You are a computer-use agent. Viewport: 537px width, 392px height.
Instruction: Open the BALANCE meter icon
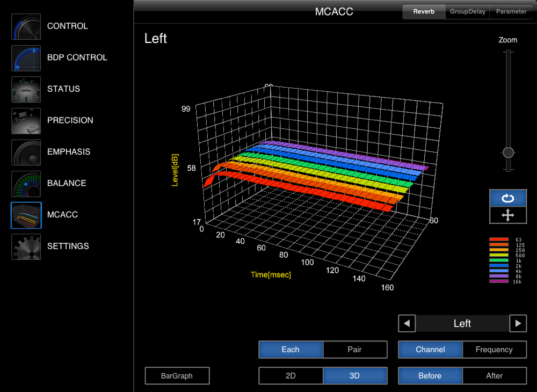coord(26,184)
